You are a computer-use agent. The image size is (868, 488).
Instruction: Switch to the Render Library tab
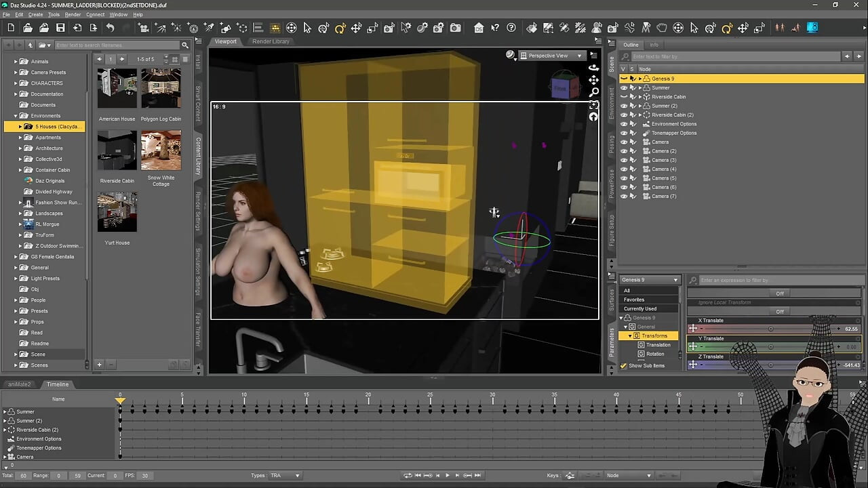click(x=271, y=41)
